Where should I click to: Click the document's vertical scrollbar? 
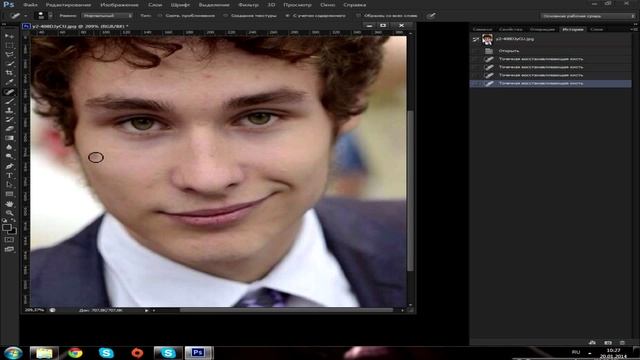click(410, 191)
